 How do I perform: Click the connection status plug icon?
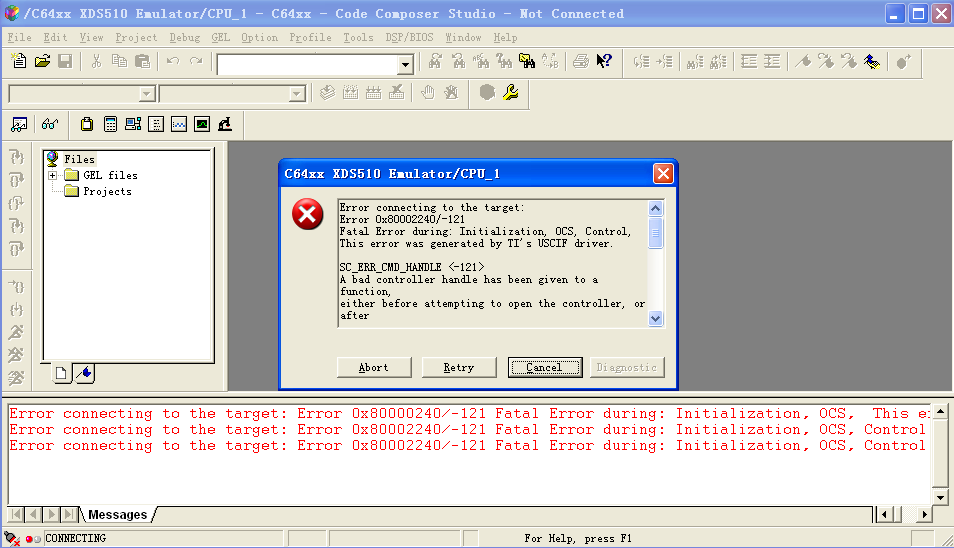point(12,538)
